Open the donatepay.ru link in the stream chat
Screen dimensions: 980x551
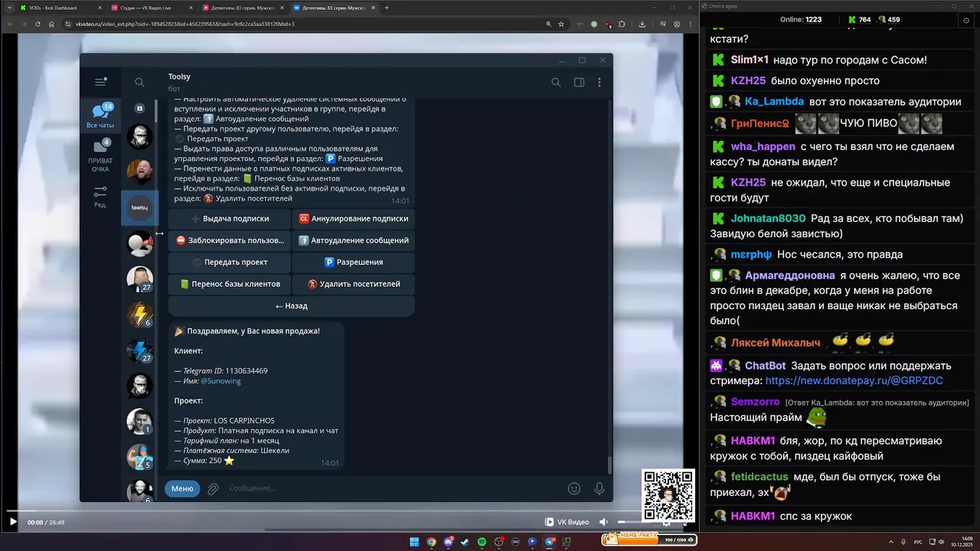[854, 380]
